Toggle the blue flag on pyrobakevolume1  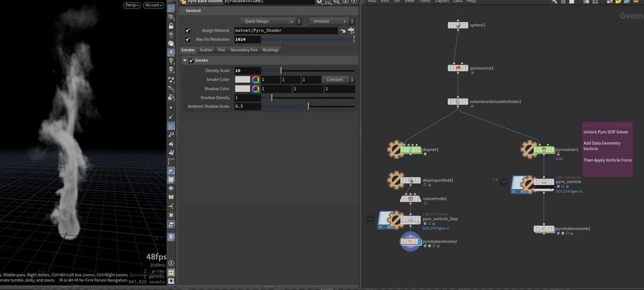(x=558, y=234)
